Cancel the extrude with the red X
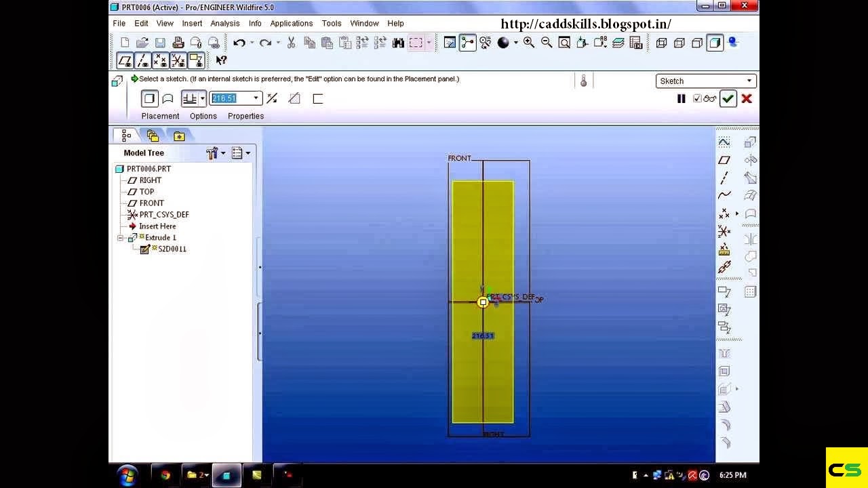The width and height of the screenshot is (868, 488). point(746,99)
